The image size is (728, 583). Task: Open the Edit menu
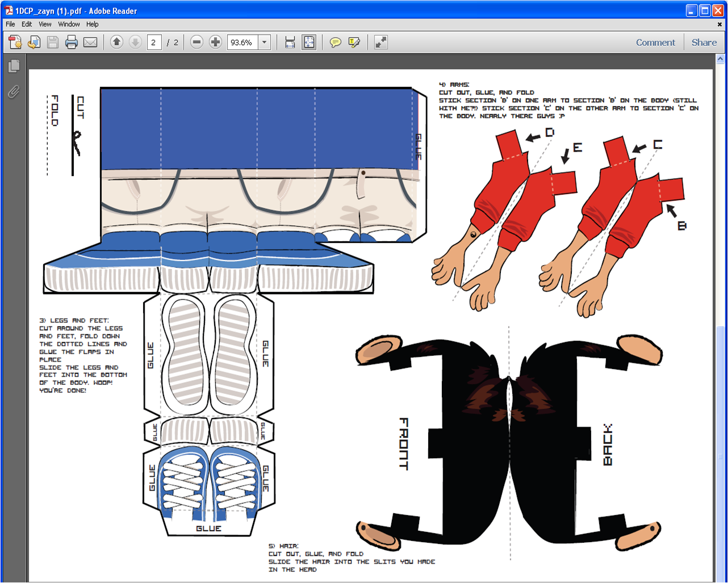coord(27,24)
